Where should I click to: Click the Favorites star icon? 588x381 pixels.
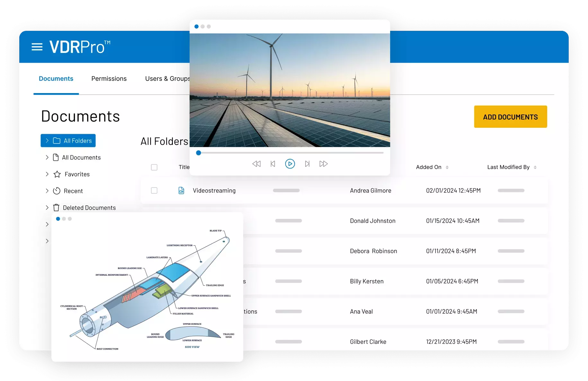[57, 174]
